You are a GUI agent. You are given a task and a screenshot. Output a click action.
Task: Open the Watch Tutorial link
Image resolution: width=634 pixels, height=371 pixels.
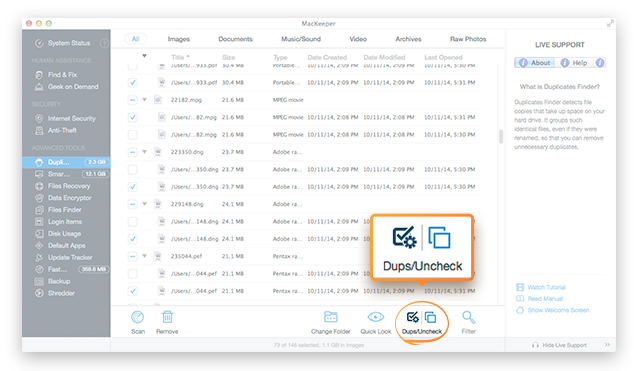pos(541,287)
